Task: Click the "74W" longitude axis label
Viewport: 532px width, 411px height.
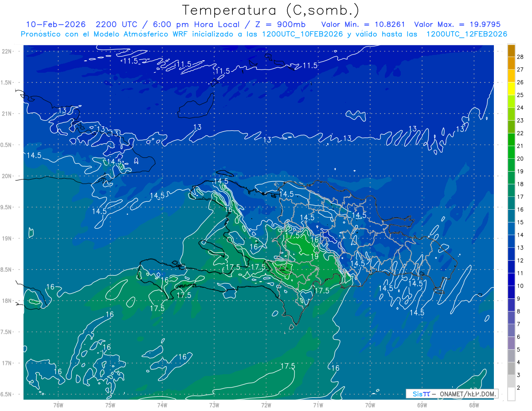Action: 162,405
